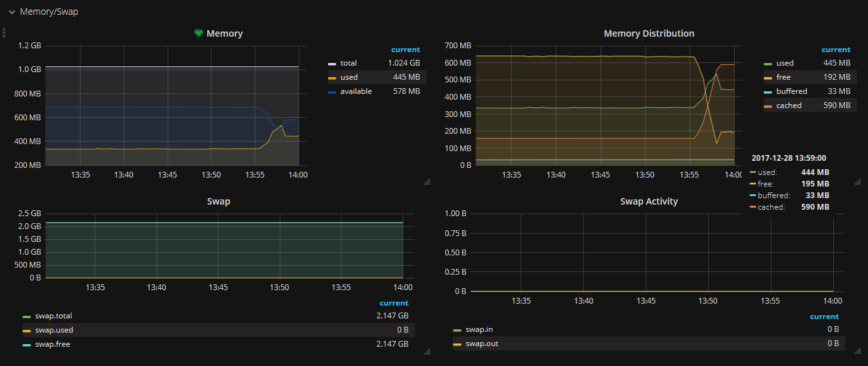
Task: Sort Swap Activity legend by current
Action: click(x=824, y=316)
